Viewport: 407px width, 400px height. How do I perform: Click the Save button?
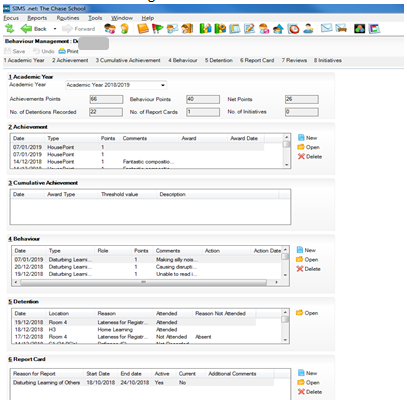tap(15, 51)
